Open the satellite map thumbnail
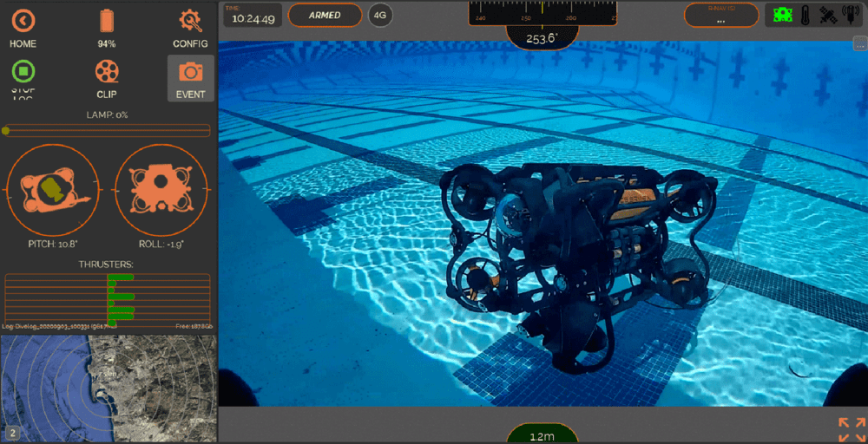868x444 pixels. pos(108,388)
